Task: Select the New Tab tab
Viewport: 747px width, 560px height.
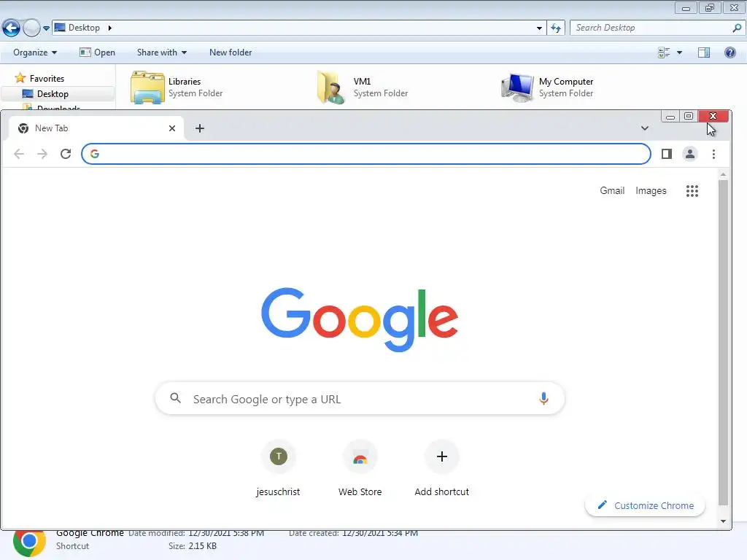Action: [x=97, y=128]
